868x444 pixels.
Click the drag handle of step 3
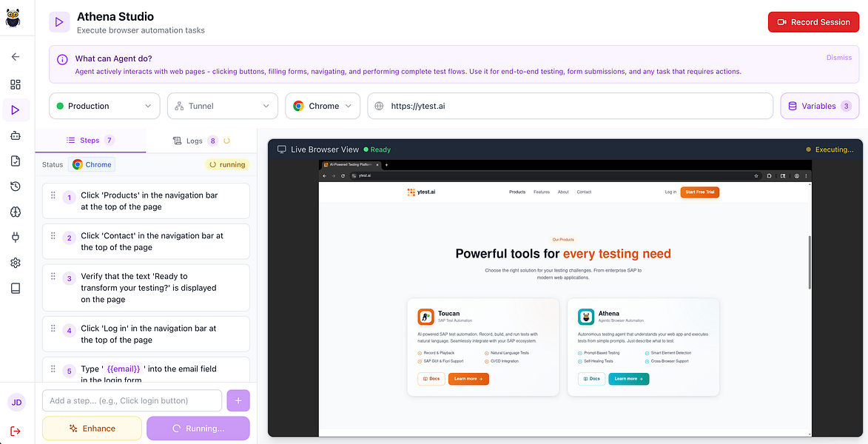click(x=53, y=276)
